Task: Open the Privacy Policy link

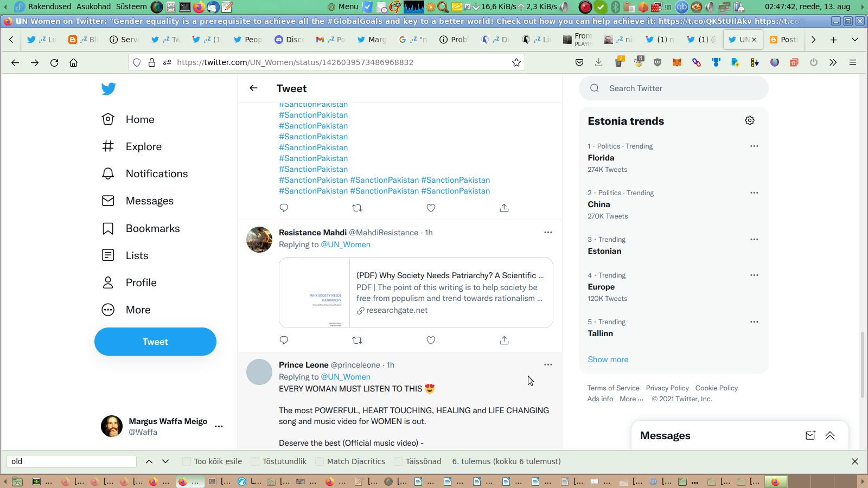Action: coord(667,388)
